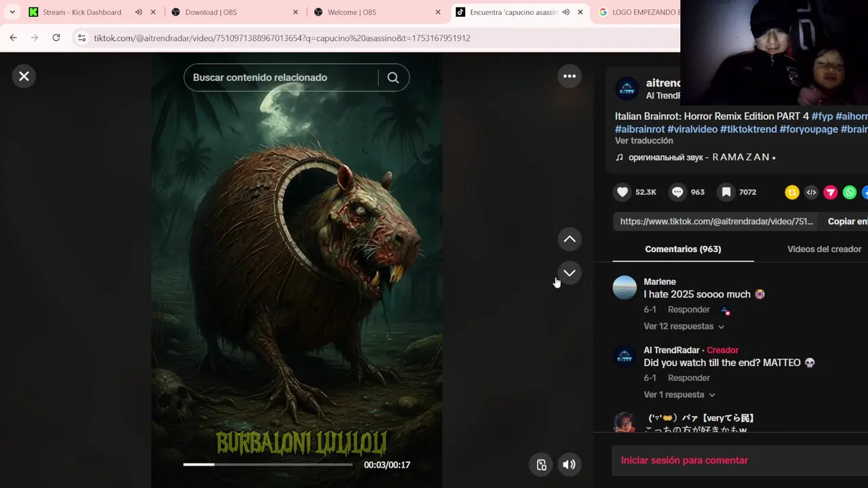This screenshot has height=488, width=868.
Task: Open comments via the speech bubble icon
Action: (677, 192)
